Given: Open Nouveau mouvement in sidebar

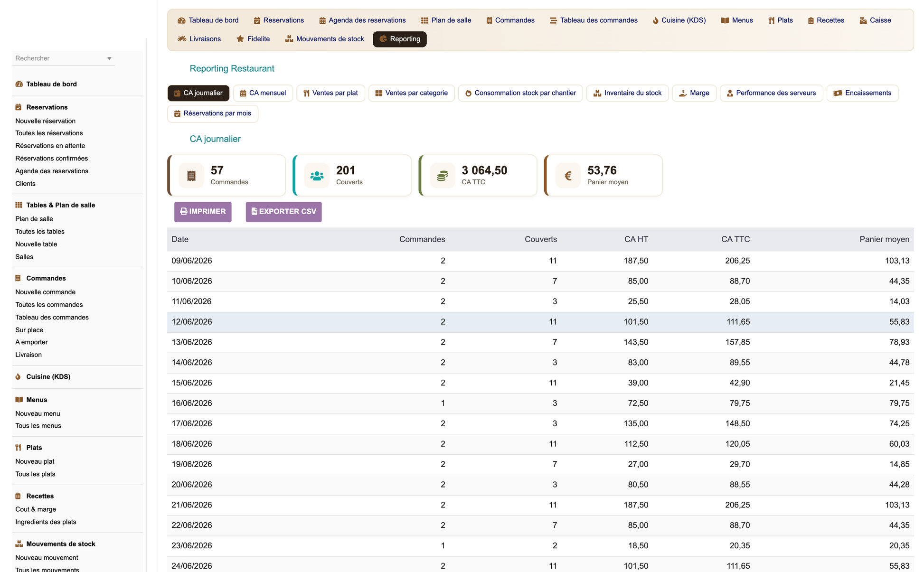Looking at the screenshot, I should click(47, 557).
